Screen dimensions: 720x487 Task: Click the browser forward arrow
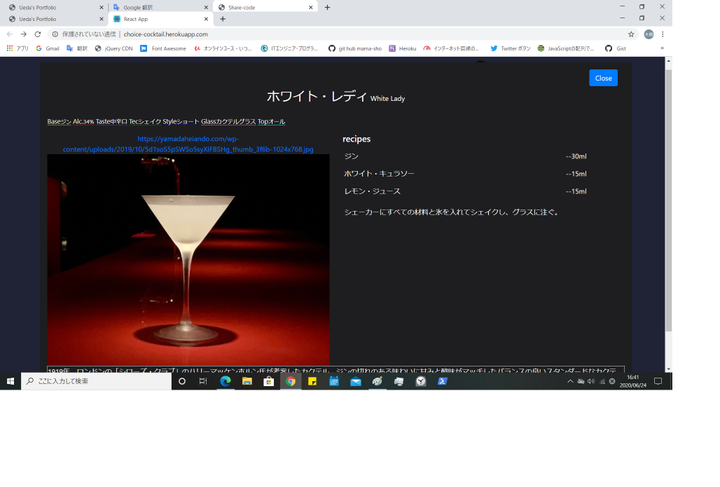(x=23, y=34)
